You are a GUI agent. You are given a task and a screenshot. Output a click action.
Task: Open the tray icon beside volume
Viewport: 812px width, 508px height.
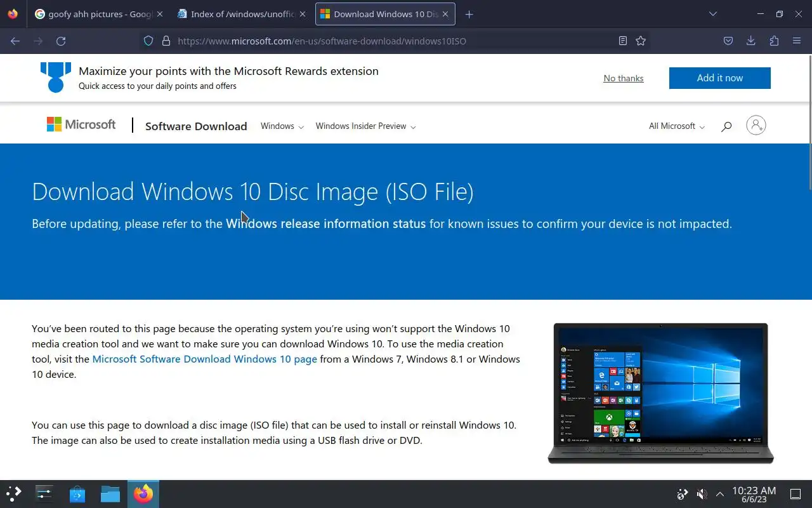coord(683,493)
